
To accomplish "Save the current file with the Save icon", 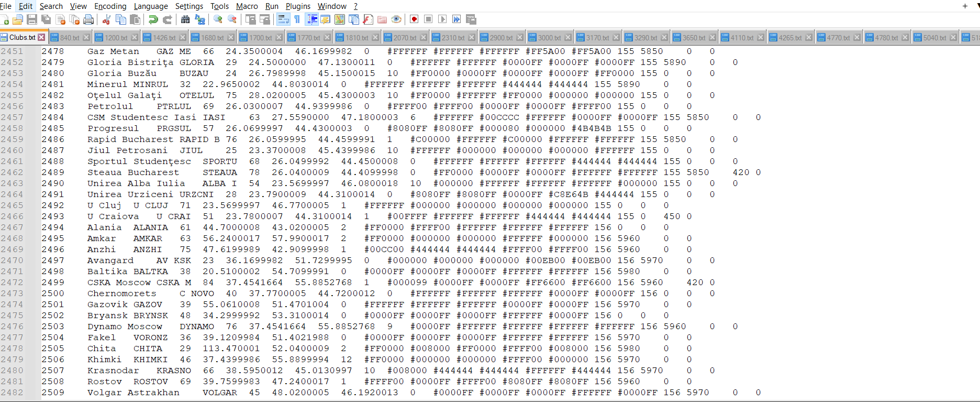I will point(32,20).
